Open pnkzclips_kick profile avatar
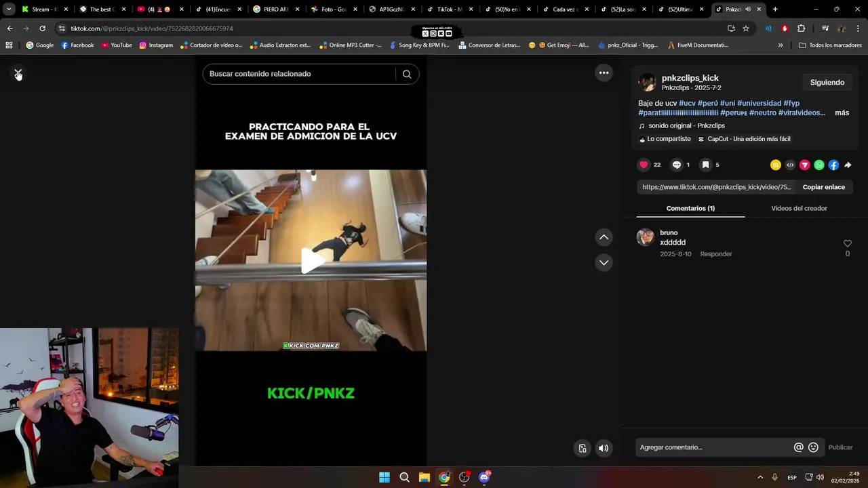The image size is (868, 488). click(x=647, y=83)
